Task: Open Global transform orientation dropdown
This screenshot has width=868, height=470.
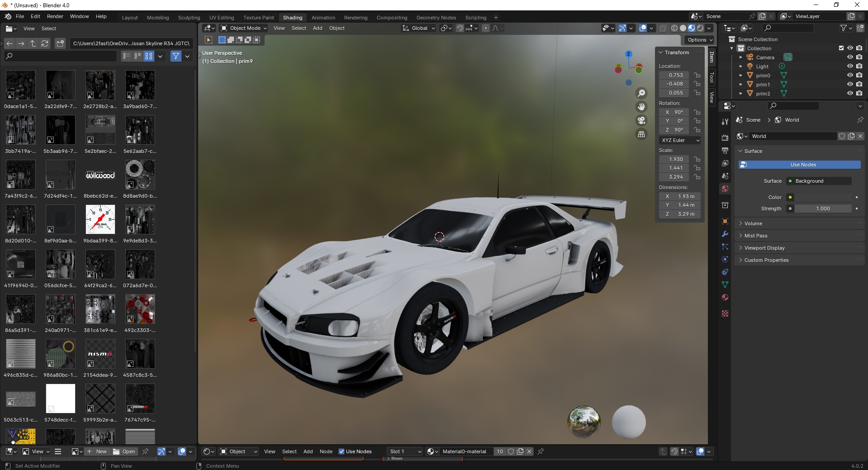Action: tap(419, 28)
